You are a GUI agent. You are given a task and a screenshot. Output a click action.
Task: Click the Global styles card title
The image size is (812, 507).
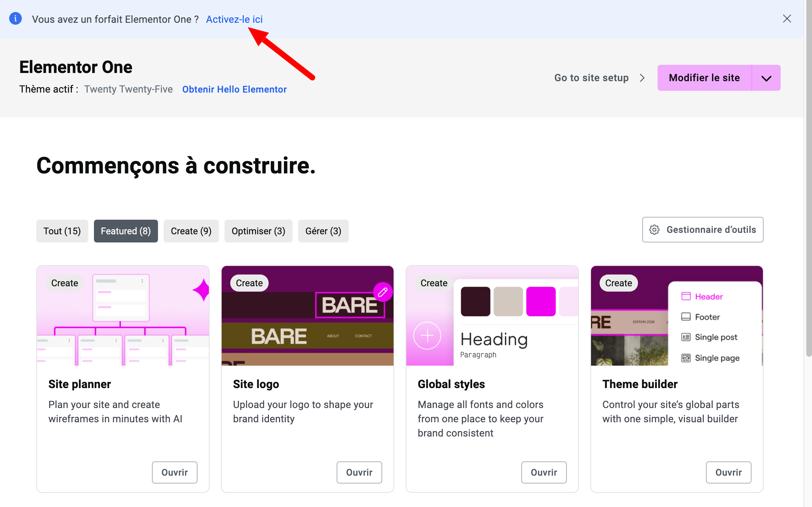point(452,384)
